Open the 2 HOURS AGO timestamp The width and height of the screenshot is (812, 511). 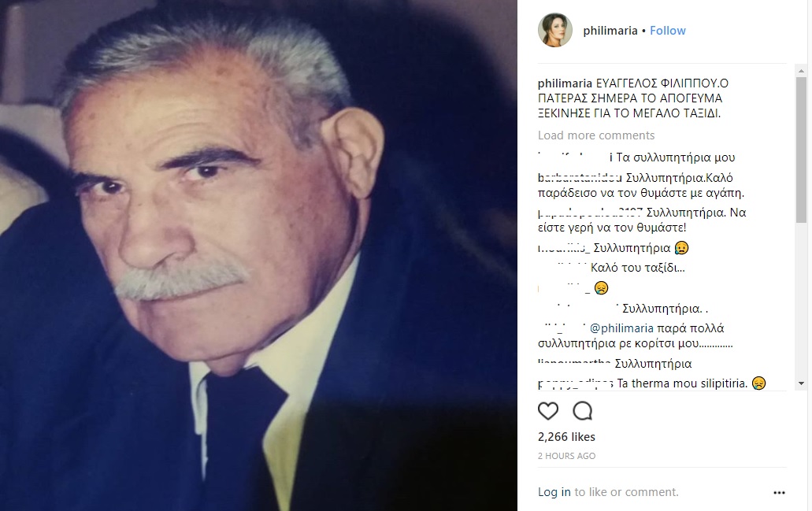[x=566, y=456]
